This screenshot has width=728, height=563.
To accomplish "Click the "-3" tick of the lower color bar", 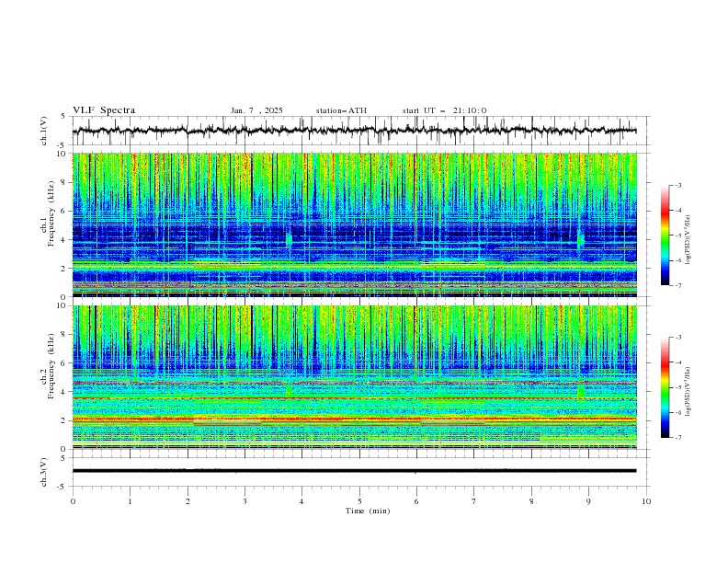I will tap(678, 338).
